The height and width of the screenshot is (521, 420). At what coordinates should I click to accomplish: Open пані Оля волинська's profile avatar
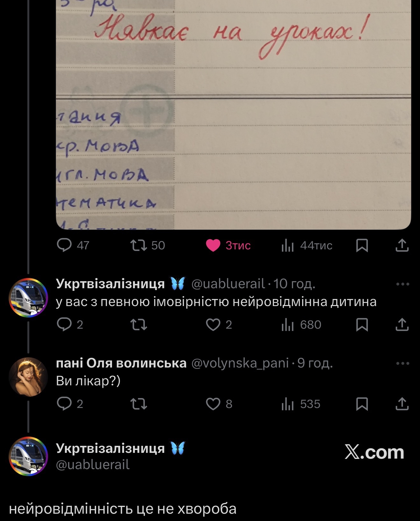(28, 377)
